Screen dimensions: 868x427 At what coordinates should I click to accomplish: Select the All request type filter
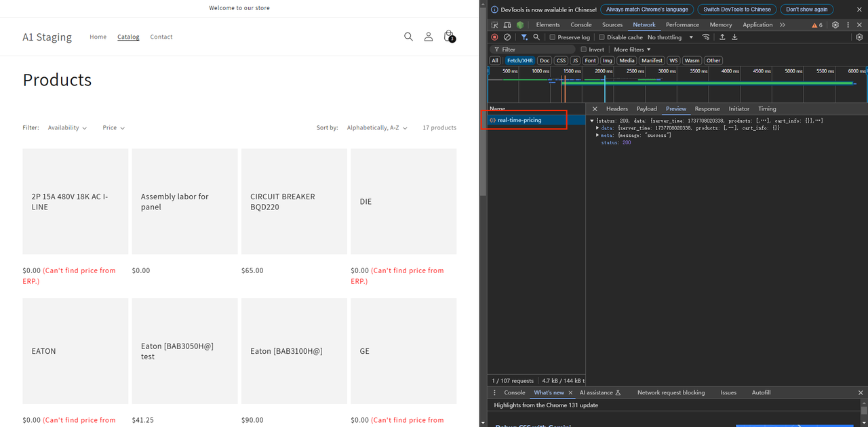[x=495, y=60]
